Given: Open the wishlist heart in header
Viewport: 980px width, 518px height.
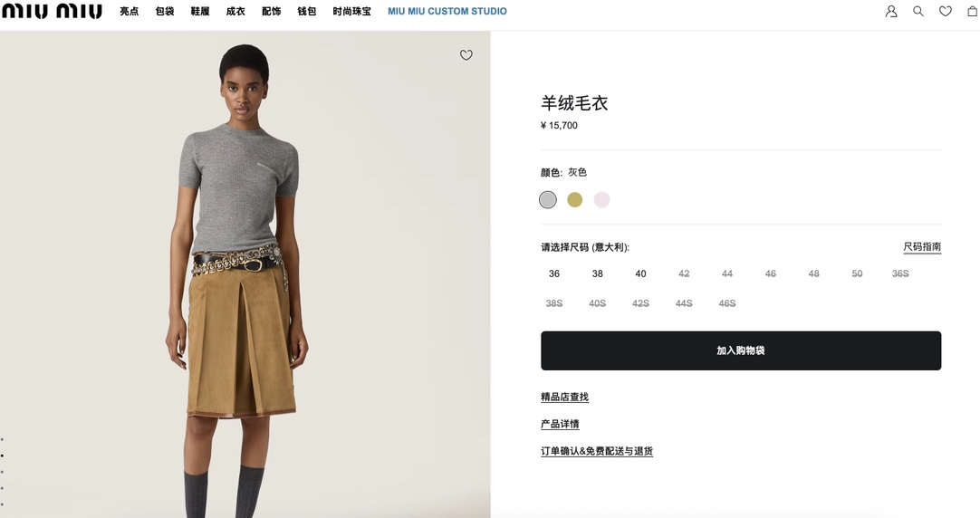Looking at the screenshot, I should [x=945, y=11].
